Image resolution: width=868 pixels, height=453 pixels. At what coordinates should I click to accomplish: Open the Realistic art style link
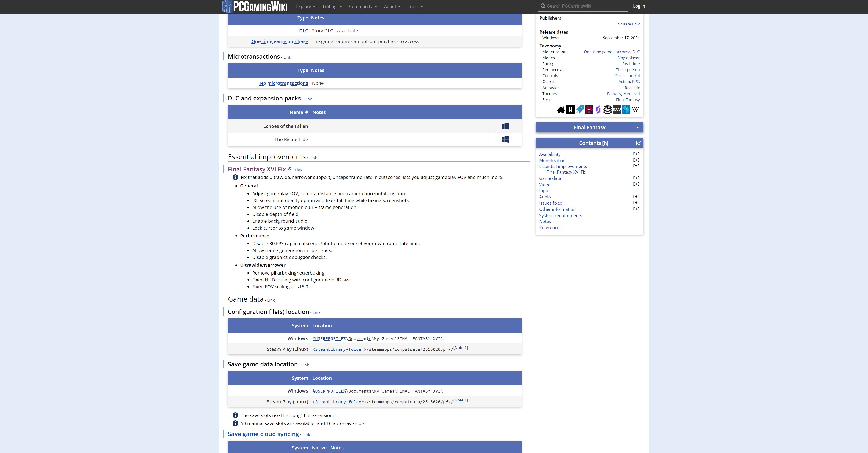pyautogui.click(x=632, y=88)
